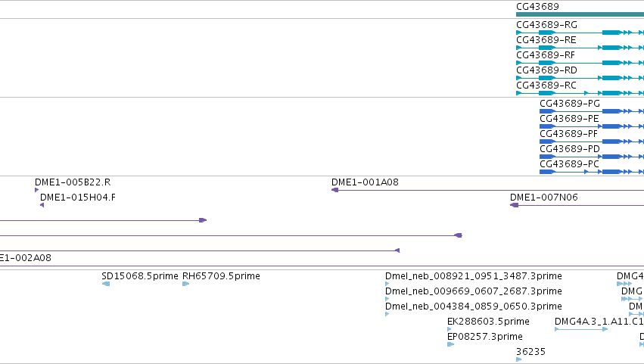Select the CG43689-PE protein label

[x=569, y=119]
